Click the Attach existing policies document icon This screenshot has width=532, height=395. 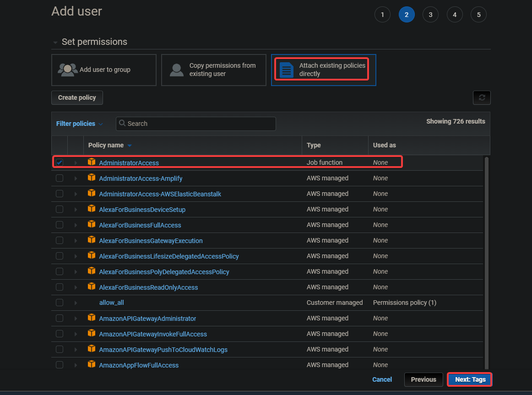coord(286,70)
